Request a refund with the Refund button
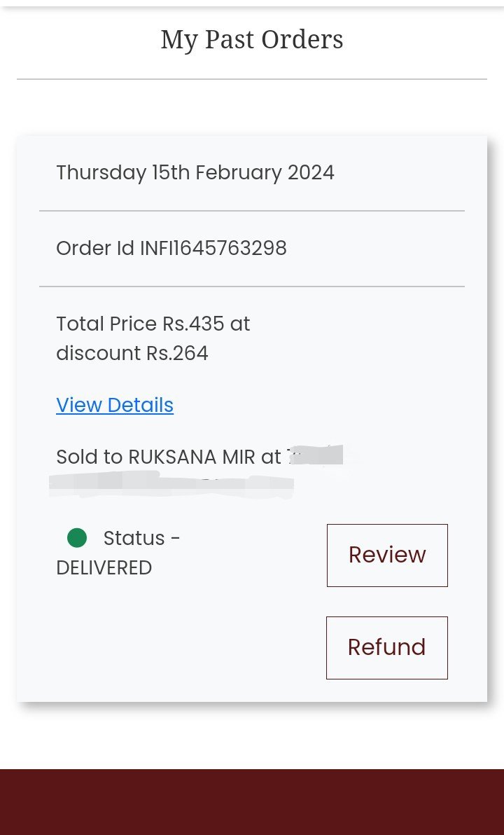Viewport: 504px width, 835px height. pyautogui.click(x=386, y=647)
